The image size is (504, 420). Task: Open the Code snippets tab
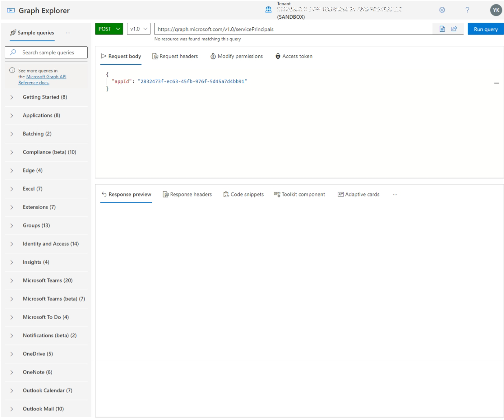tap(244, 195)
